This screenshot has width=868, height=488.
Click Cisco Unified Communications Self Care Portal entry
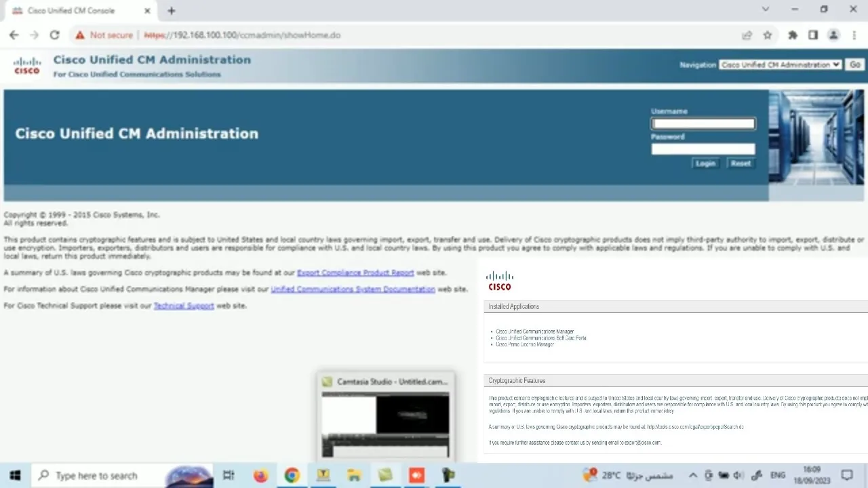[541, 338]
